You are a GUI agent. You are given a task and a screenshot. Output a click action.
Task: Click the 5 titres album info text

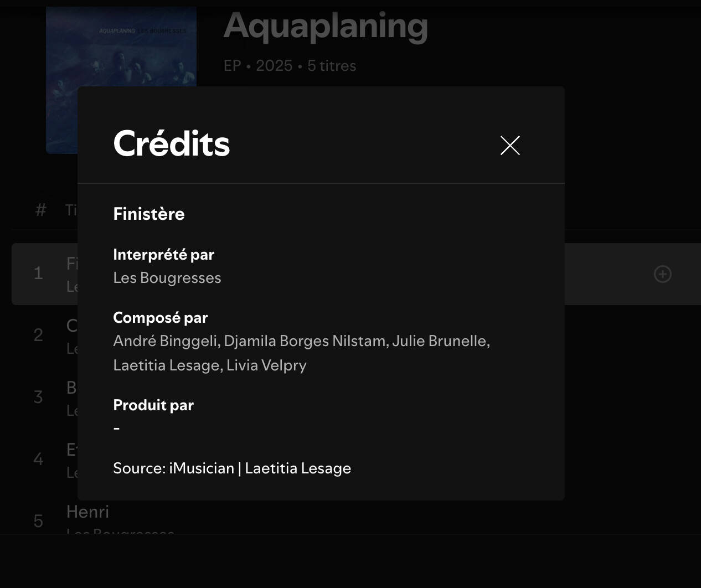[332, 66]
